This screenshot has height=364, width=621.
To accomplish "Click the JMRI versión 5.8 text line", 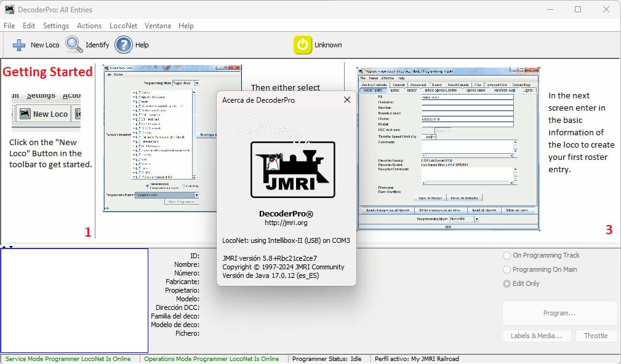I will 270,258.
